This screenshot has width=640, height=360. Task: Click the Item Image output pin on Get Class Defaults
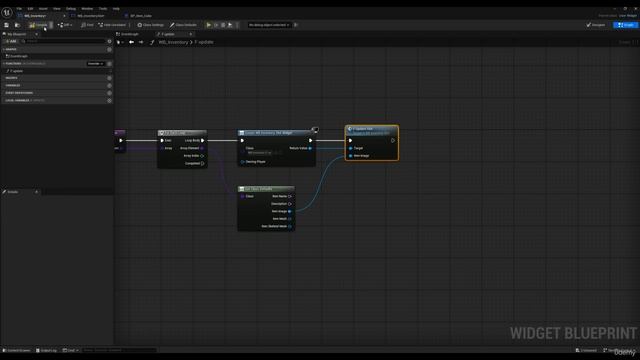(289, 211)
